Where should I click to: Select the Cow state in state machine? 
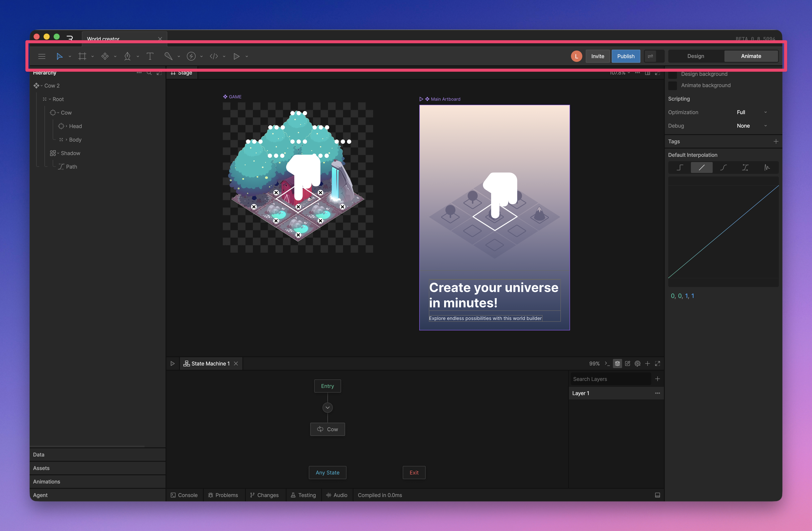(x=328, y=429)
